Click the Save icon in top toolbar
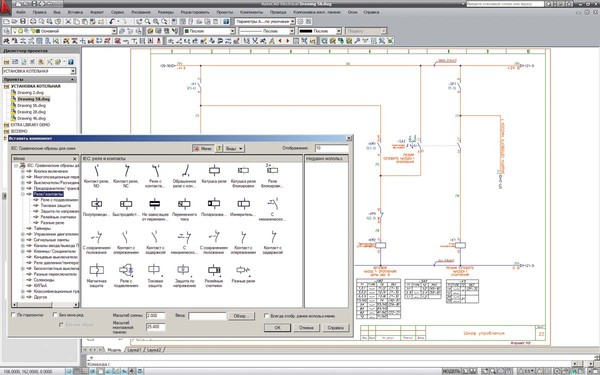The width and height of the screenshot is (600, 375). 23,21
